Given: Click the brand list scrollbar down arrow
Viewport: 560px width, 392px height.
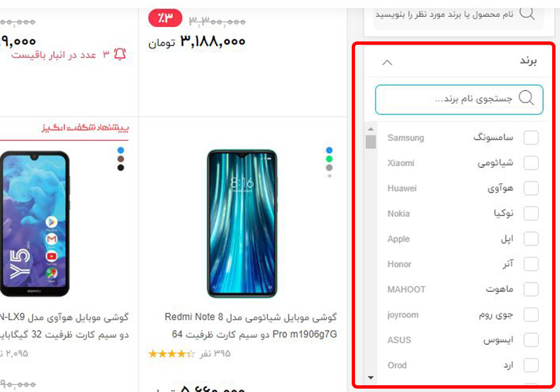Looking at the screenshot, I should [x=371, y=377].
